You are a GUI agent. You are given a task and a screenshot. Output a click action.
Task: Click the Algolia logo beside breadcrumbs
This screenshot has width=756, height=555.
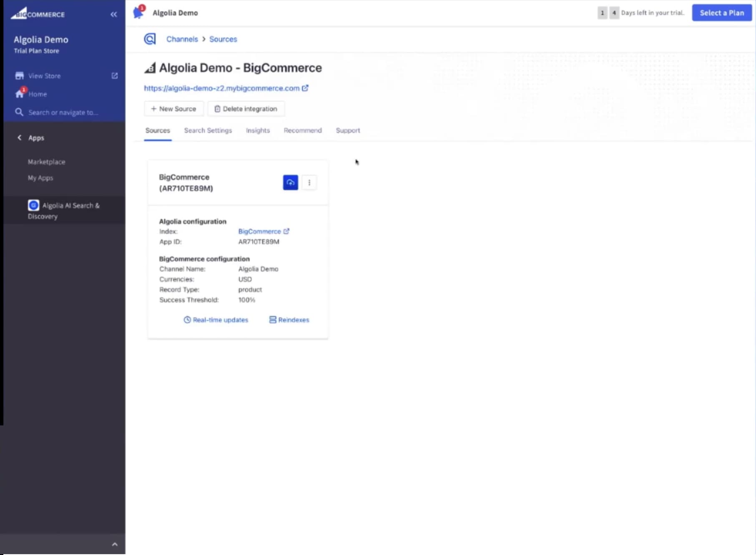(150, 39)
